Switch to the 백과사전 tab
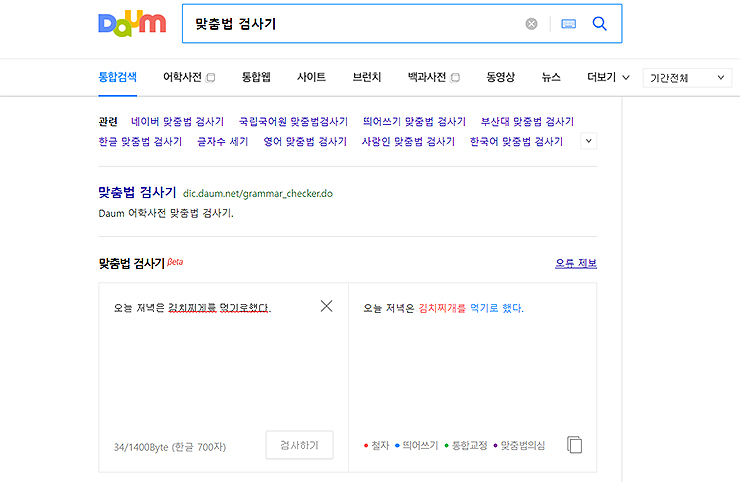 coord(427,77)
